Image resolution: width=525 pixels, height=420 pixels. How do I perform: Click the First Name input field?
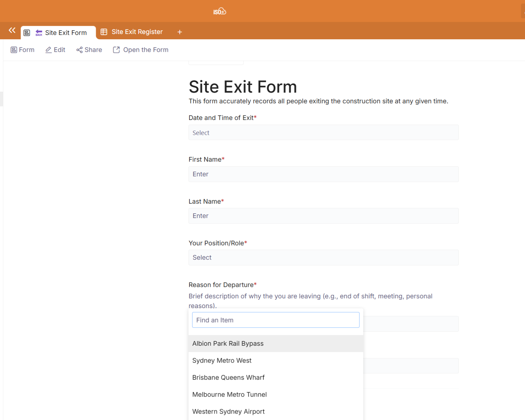pyautogui.click(x=323, y=174)
